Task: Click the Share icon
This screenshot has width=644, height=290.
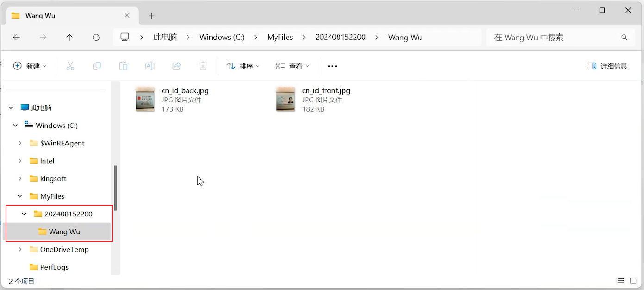Action: [176, 66]
